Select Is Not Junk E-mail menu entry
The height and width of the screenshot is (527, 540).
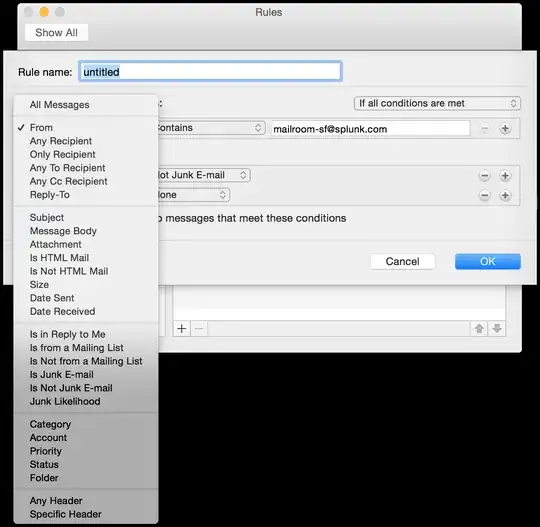coord(86,388)
